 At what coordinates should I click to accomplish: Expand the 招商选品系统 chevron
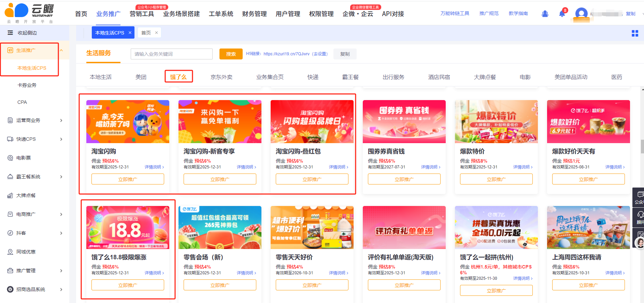pos(61,289)
